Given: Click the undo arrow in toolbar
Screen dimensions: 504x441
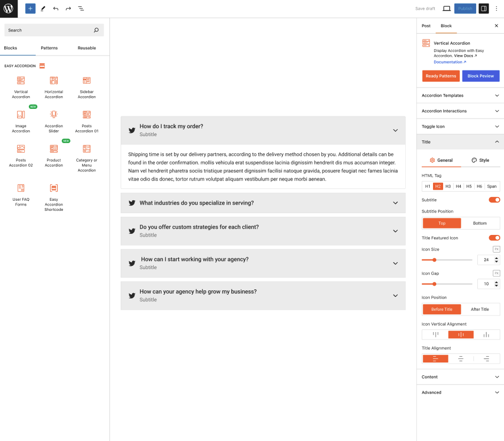Looking at the screenshot, I should pos(56,9).
